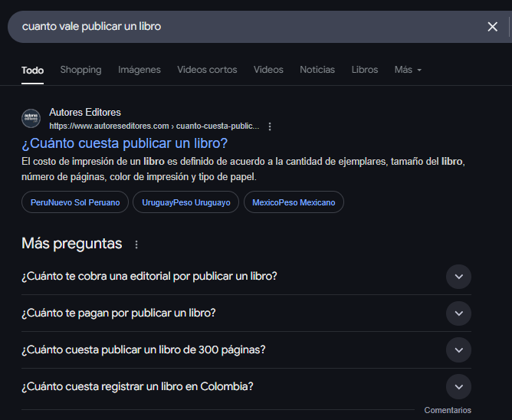512x420 pixels.
Task: Open "¿Cuánto cuesta publicar un libro?" result link
Action: click(125, 143)
